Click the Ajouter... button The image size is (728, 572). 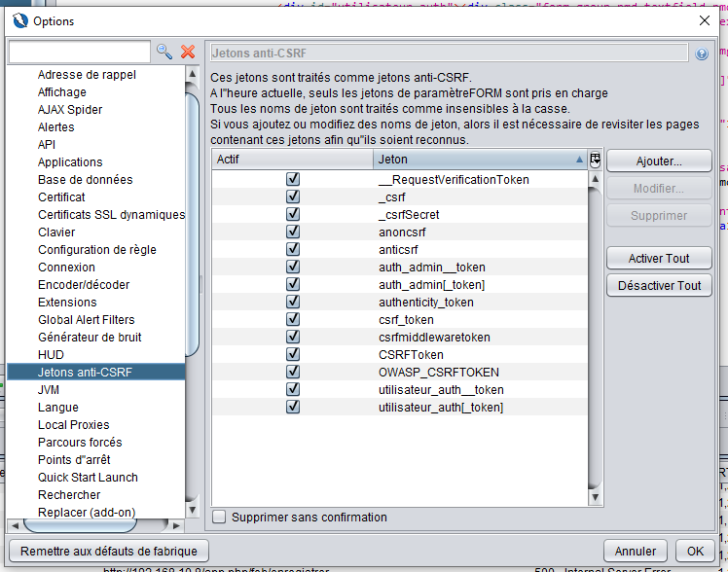[x=659, y=161]
